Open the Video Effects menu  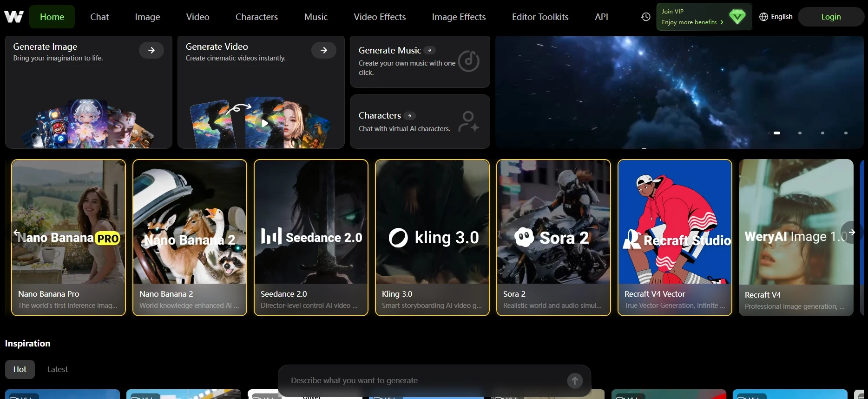(x=380, y=17)
